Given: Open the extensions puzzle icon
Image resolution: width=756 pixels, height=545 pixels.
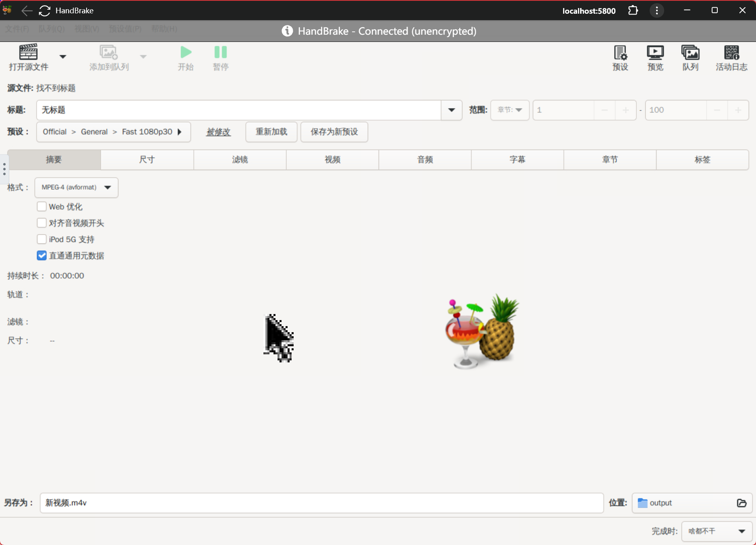Looking at the screenshot, I should click(633, 10).
